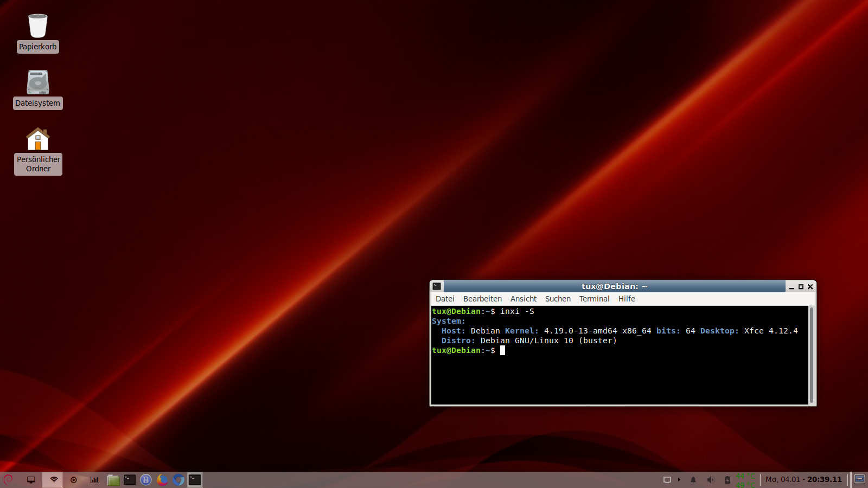This screenshot has width=868, height=488.
Task: Open the Ansicht menu in the terminal
Action: click(524, 299)
